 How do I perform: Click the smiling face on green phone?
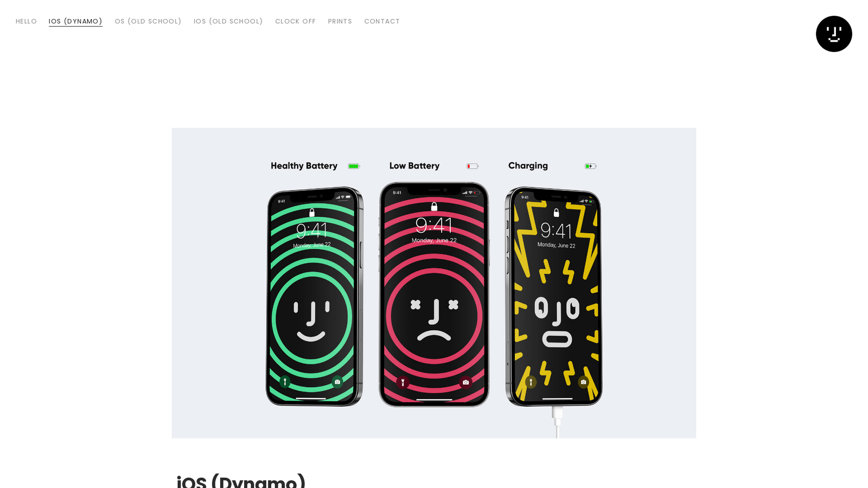coord(311,321)
